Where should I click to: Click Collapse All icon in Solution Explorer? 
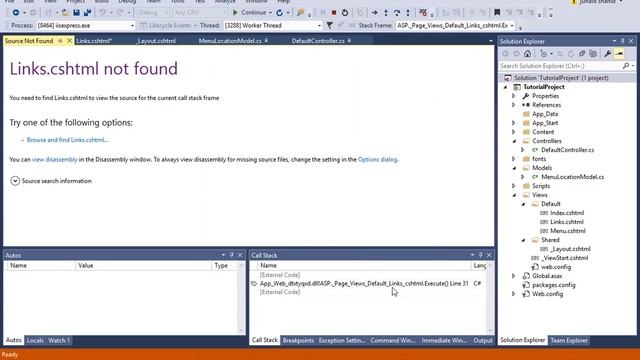[582, 53]
